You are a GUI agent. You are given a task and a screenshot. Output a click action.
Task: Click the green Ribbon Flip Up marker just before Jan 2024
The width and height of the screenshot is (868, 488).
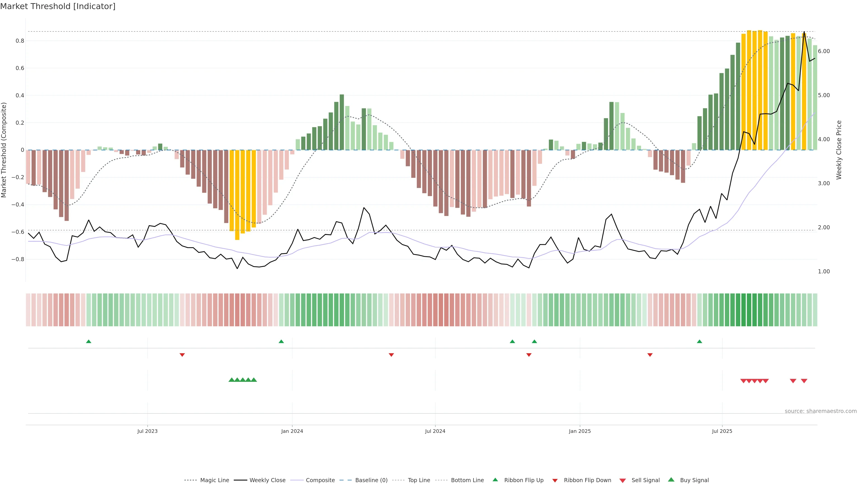point(281,342)
